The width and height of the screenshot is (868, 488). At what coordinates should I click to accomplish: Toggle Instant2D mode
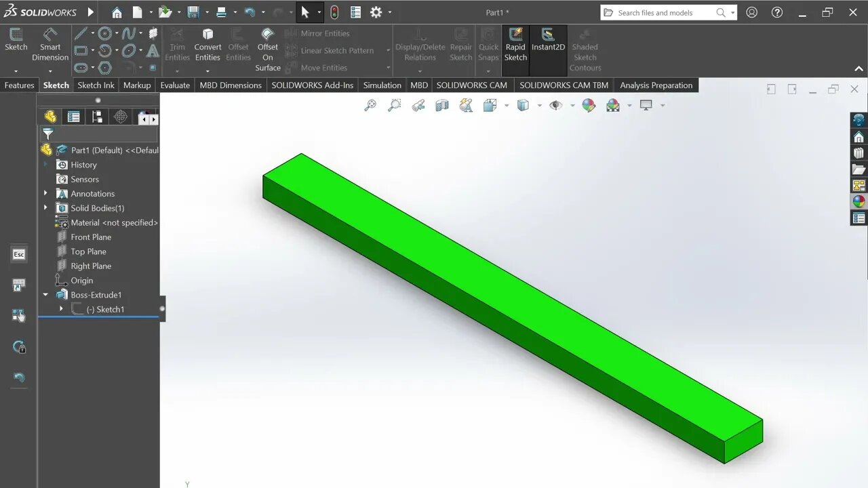[x=548, y=45]
